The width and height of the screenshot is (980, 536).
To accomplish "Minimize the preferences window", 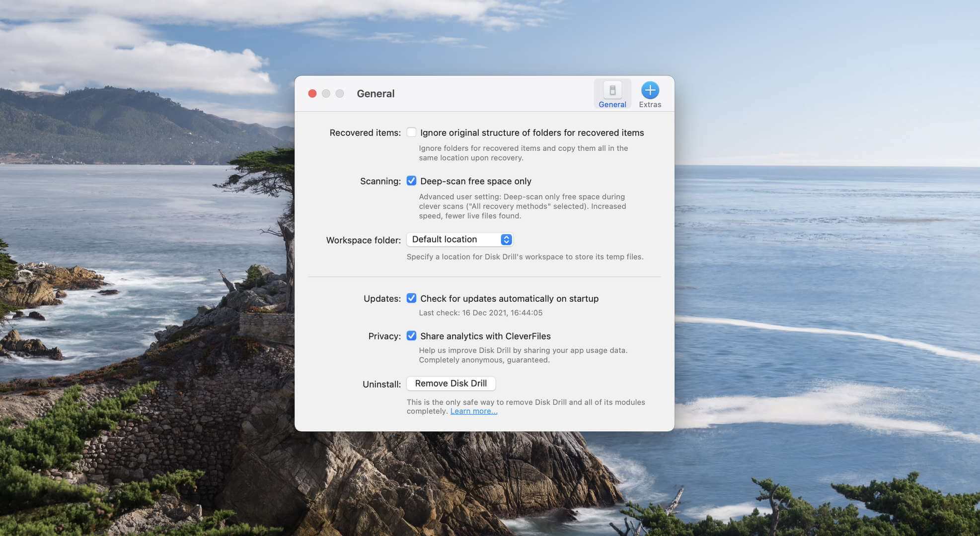I will pos(326,93).
